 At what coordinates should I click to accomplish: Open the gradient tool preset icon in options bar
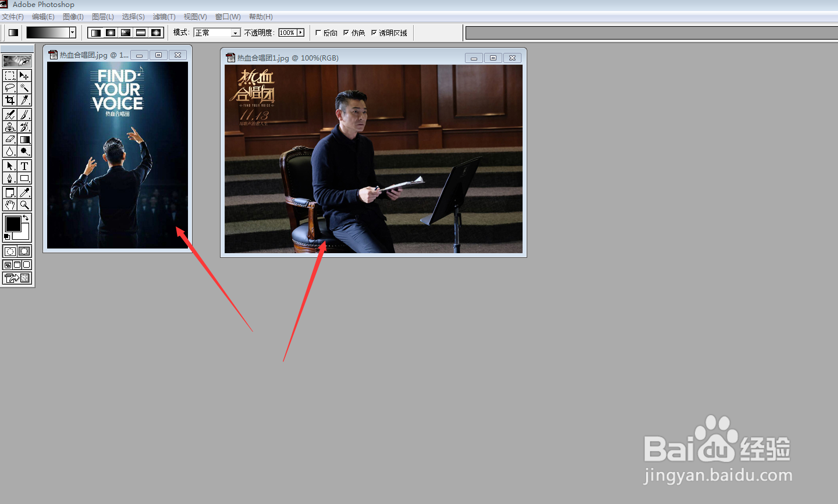coord(13,33)
